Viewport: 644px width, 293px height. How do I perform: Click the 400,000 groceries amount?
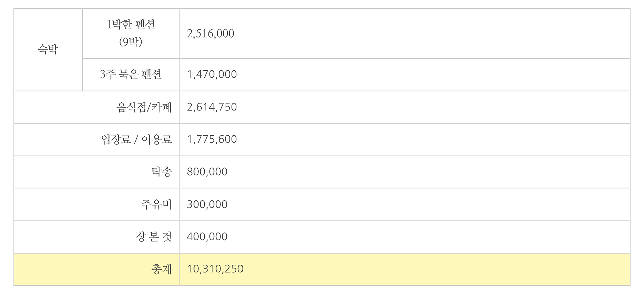tap(207, 237)
